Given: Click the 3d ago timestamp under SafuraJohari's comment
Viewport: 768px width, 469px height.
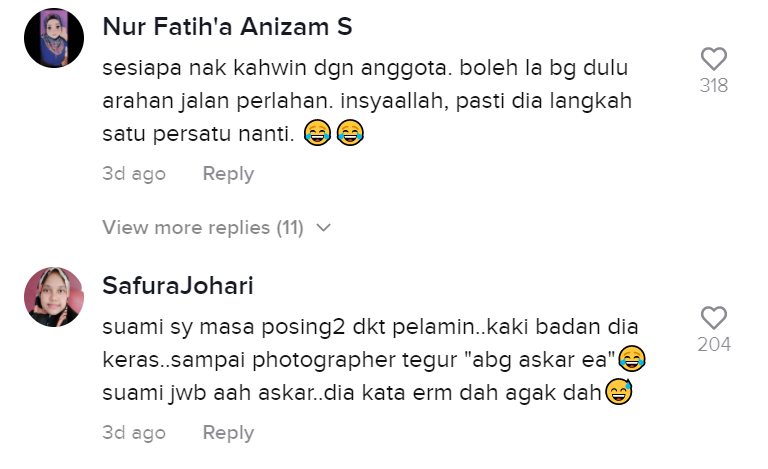Looking at the screenshot, I should coord(134,432).
